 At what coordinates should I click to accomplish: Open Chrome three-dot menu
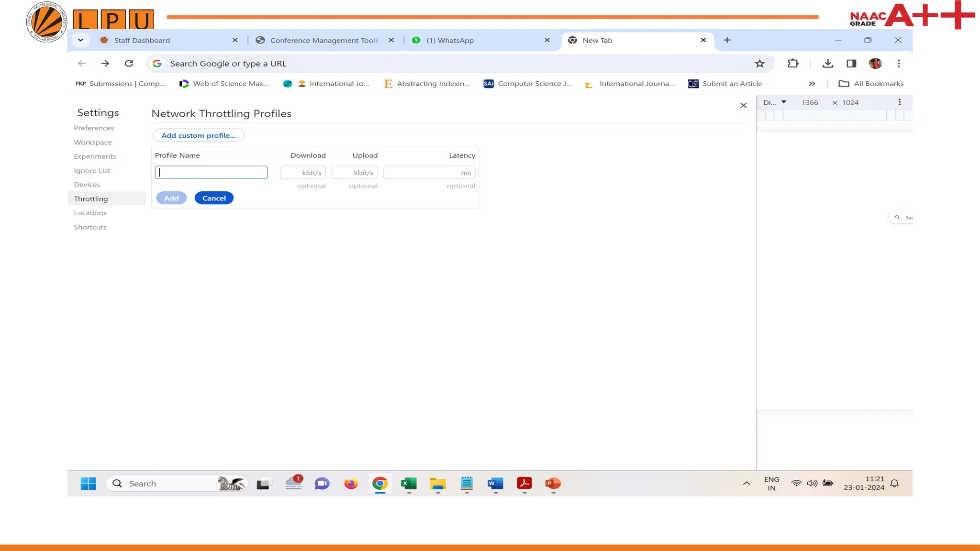[899, 64]
